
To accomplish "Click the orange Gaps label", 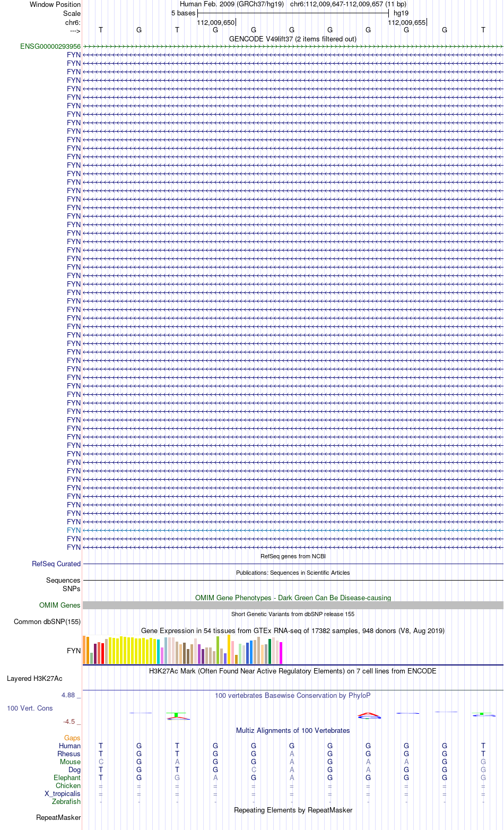I will click(x=72, y=738).
